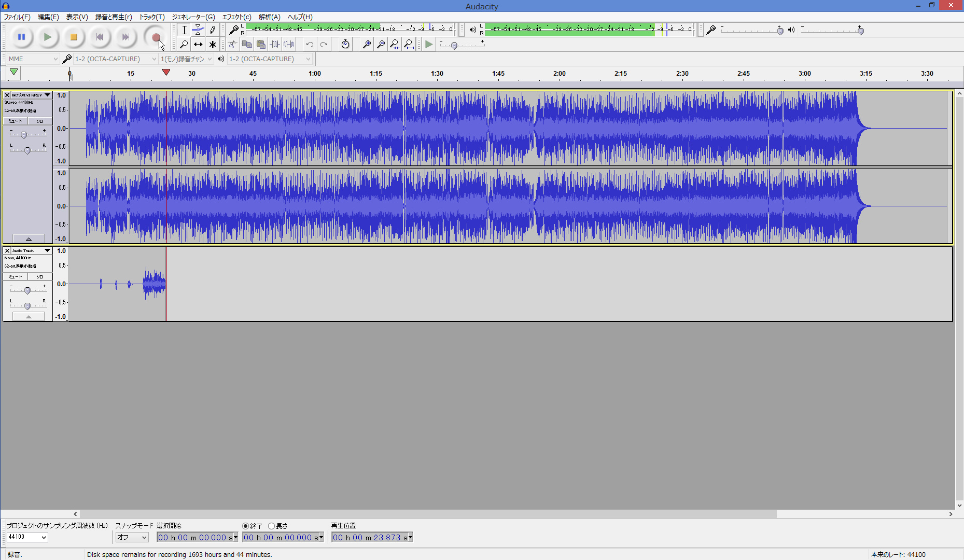964x560 pixels.
Task: Click the Cut scissors icon
Action: 233,45
